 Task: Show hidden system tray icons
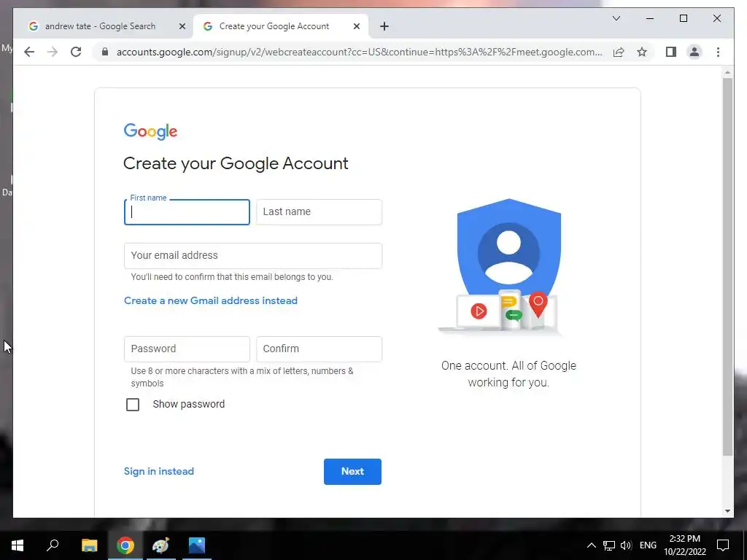tap(591, 545)
